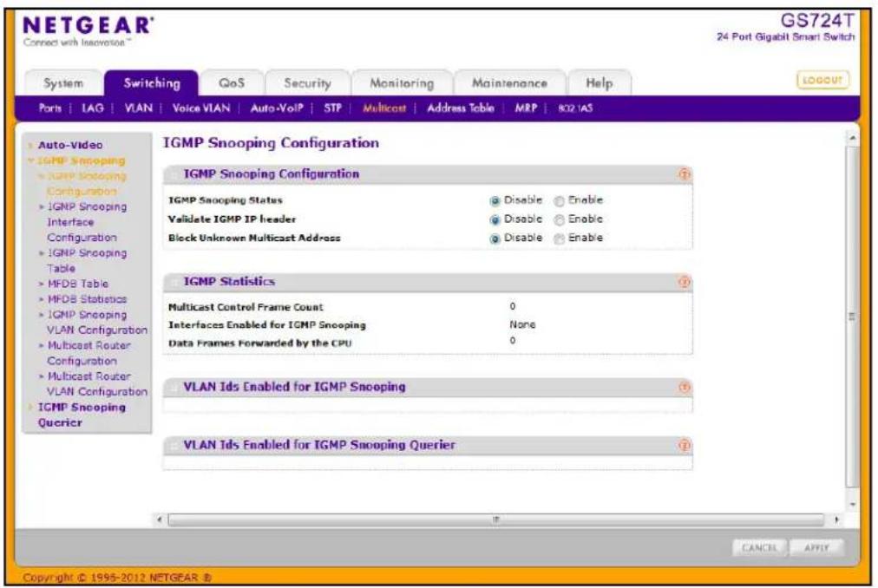Click the vertical scrollbar up arrow
Viewport: 878px width, 588px height.
pos(852,138)
